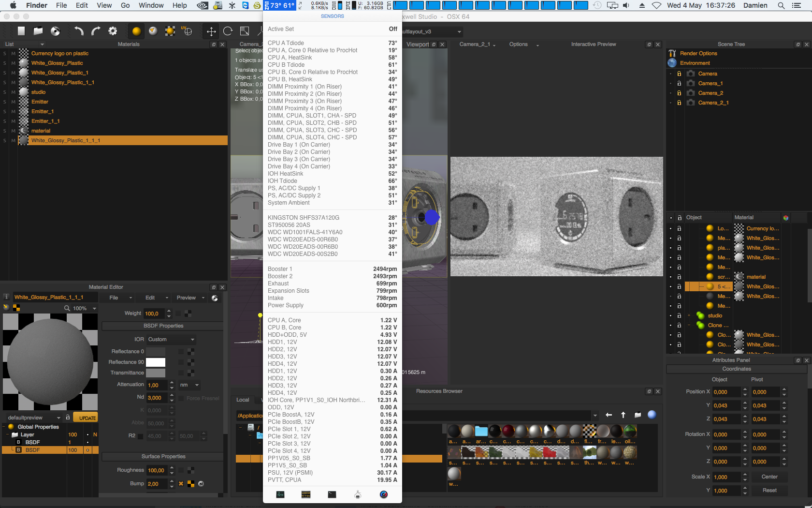Open the defaultpreview scene dropdown

34,418
